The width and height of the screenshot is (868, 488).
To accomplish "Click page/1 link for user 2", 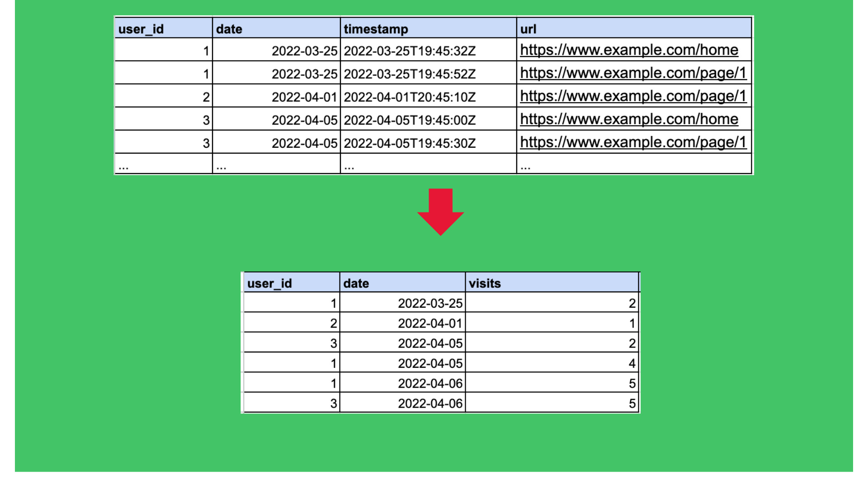I will (632, 96).
